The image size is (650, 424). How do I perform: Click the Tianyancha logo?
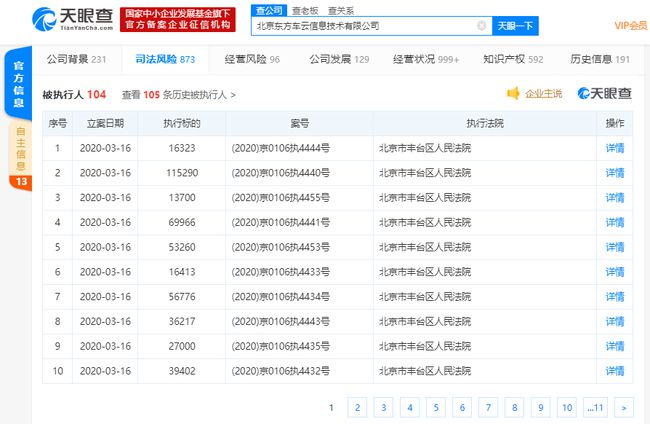coord(73,19)
